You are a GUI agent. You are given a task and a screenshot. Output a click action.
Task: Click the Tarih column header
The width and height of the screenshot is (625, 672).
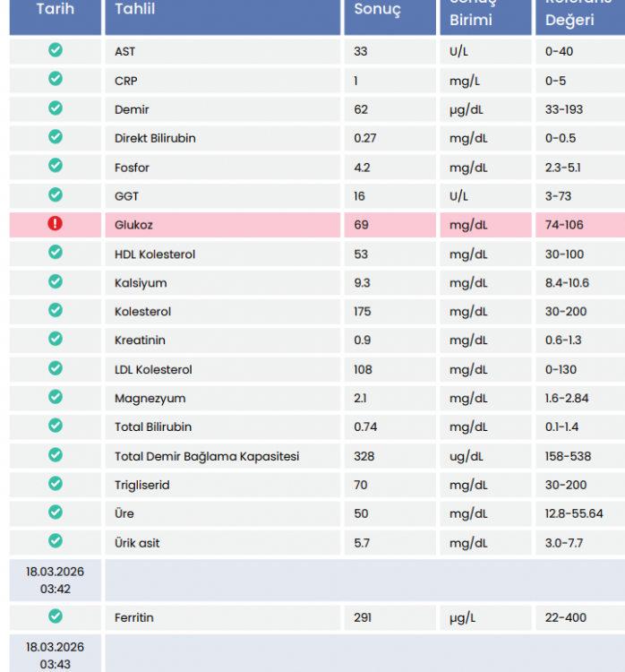click(55, 11)
